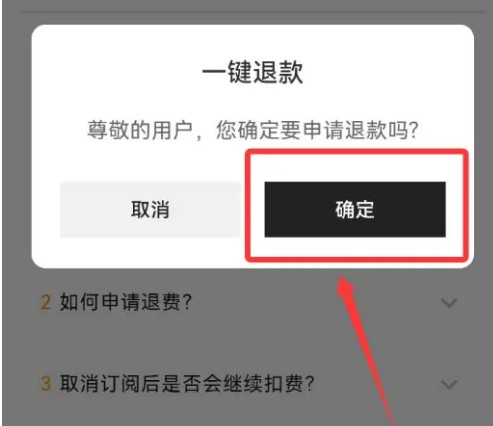Select the orange number 3 label
This screenshot has width=493, height=426.
coord(46,384)
